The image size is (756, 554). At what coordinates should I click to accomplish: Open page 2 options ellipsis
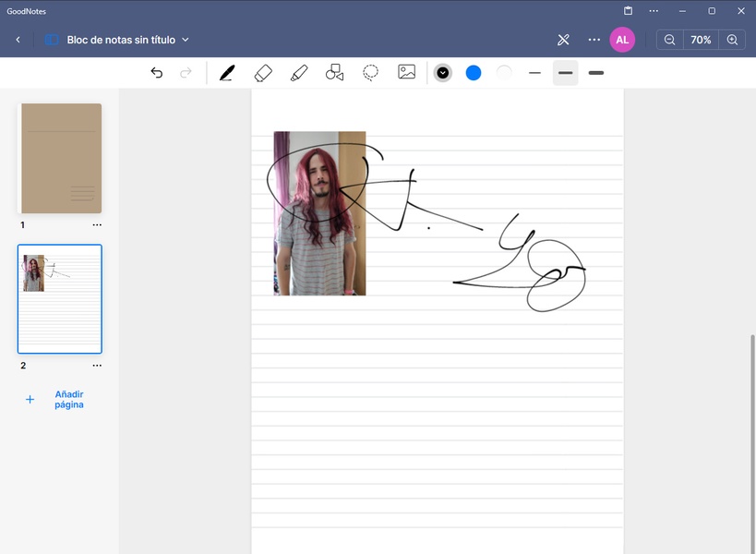(97, 366)
